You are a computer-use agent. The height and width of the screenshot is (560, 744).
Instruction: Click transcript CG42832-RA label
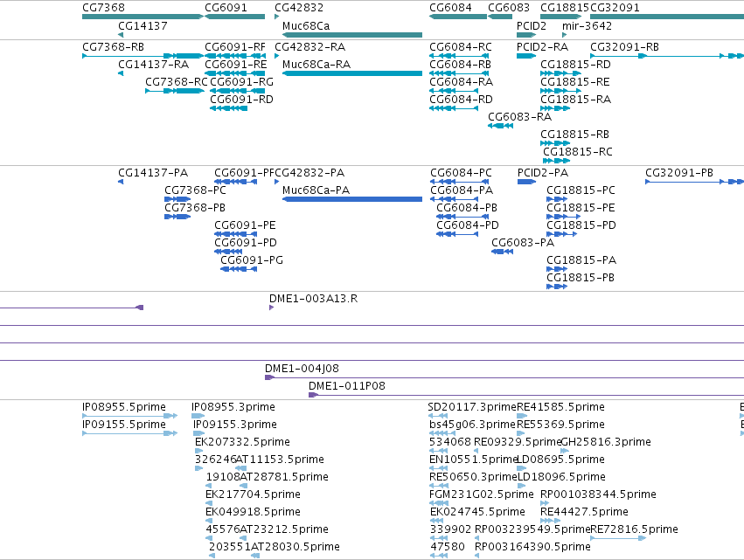click(x=309, y=47)
